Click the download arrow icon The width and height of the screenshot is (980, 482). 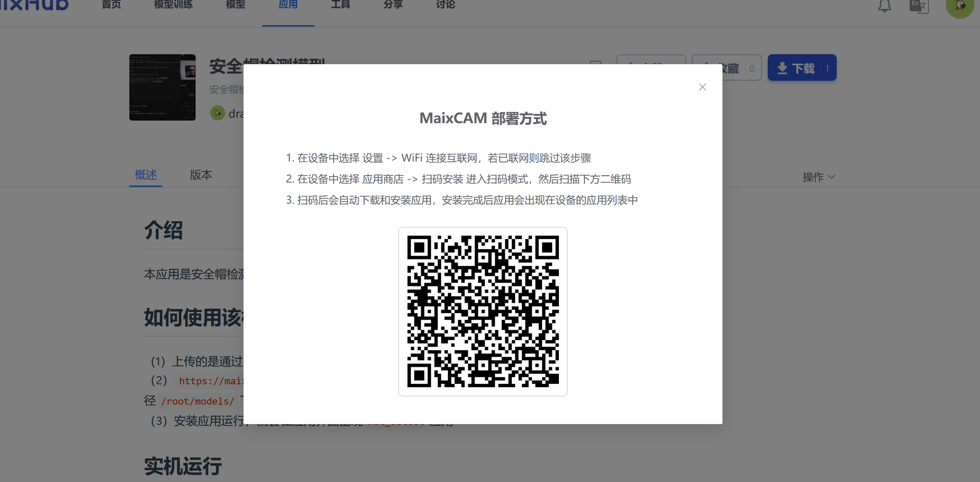coord(782,68)
